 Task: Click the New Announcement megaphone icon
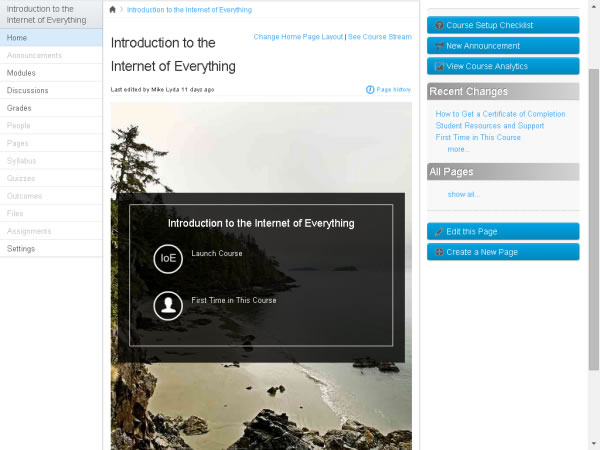click(439, 46)
